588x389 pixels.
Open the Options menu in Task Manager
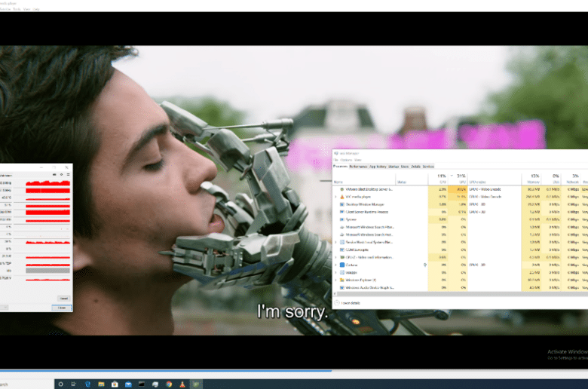point(346,160)
